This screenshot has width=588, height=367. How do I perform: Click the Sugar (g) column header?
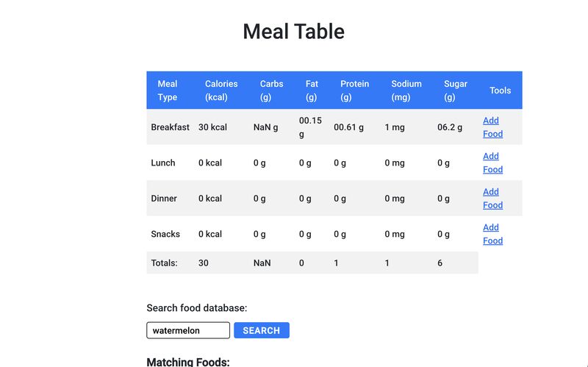(x=456, y=90)
